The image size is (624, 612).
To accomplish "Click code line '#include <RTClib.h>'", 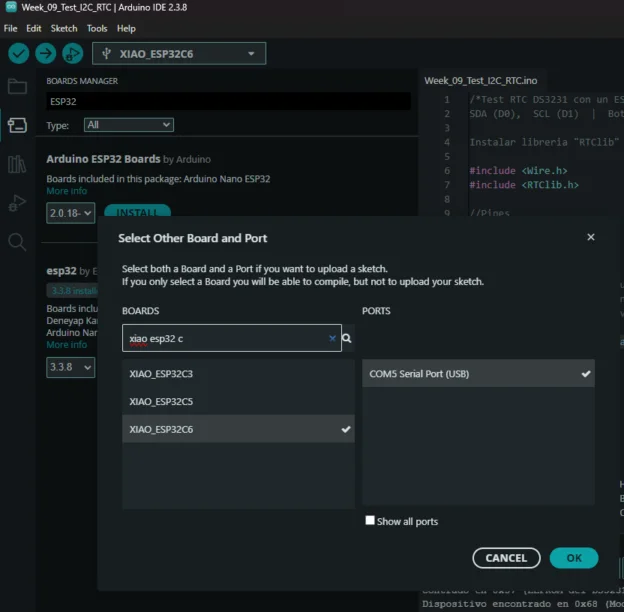I will click(x=524, y=185).
